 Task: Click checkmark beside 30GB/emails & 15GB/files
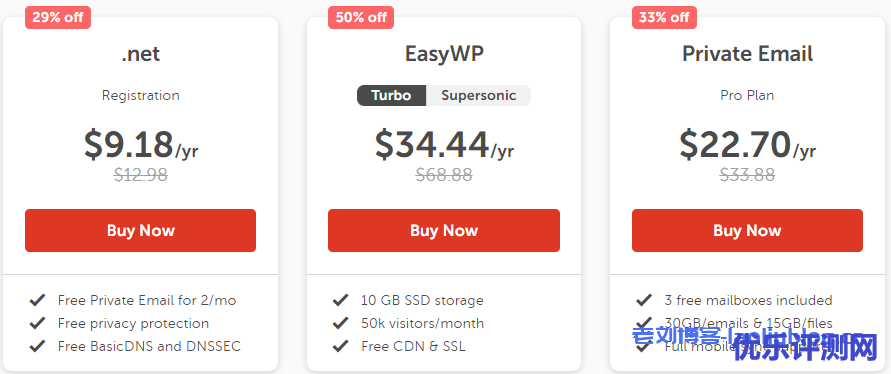(x=644, y=323)
